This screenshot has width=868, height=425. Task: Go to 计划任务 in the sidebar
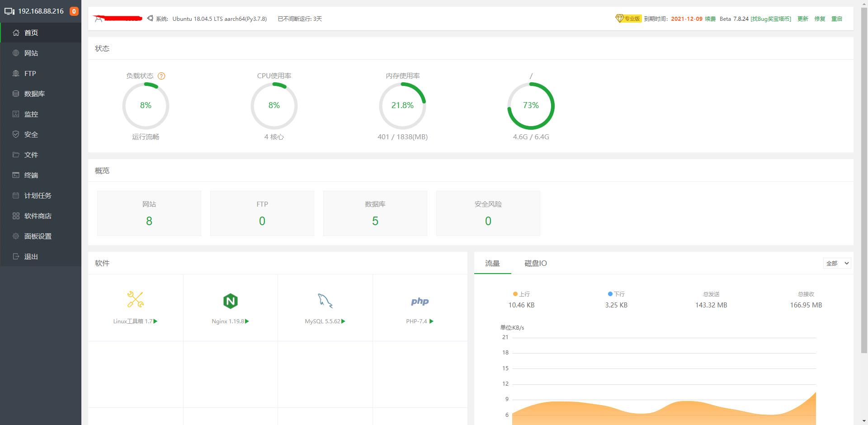pyautogui.click(x=41, y=195)
